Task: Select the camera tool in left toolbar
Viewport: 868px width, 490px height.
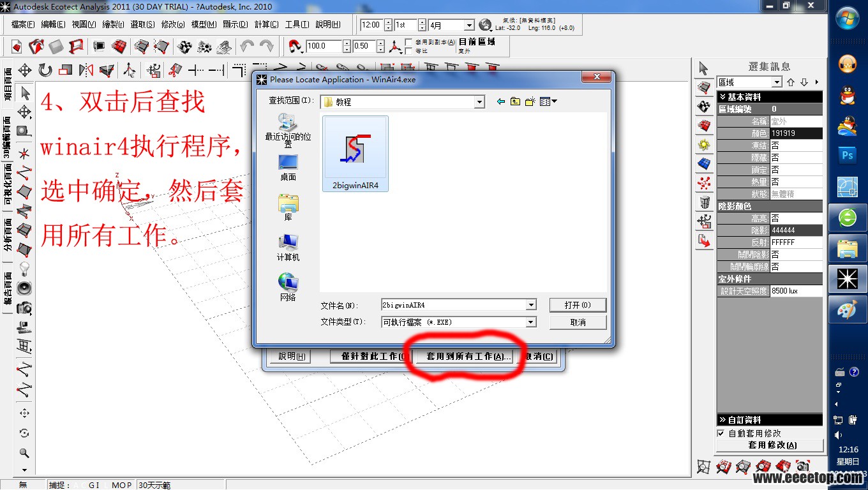Action: point(24,308)
